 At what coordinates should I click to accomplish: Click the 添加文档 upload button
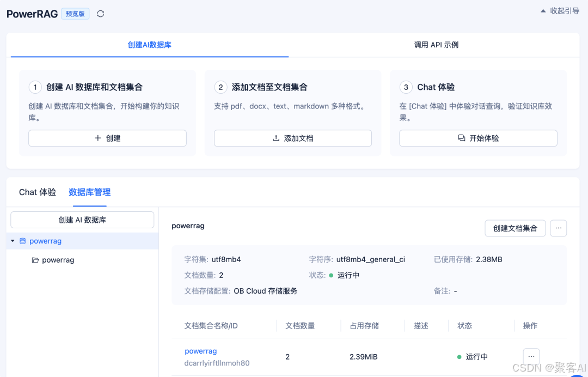click(x=292, y=138)
